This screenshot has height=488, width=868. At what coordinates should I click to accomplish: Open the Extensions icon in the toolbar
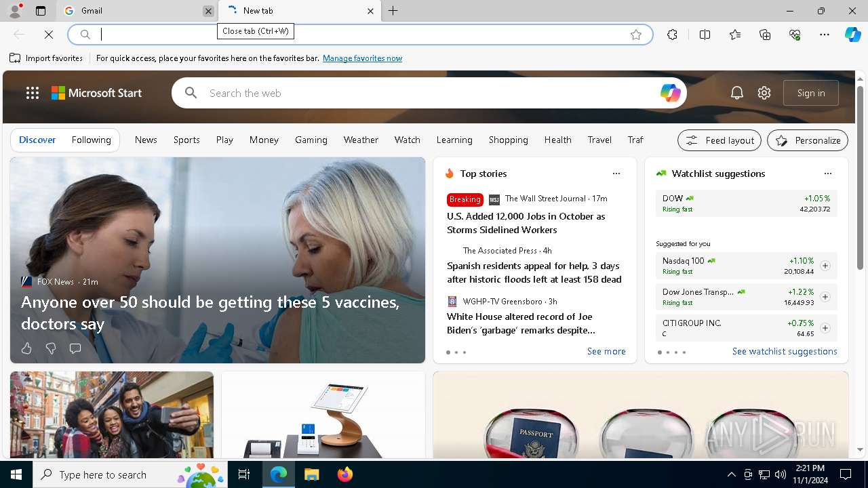tap(672, 35)
